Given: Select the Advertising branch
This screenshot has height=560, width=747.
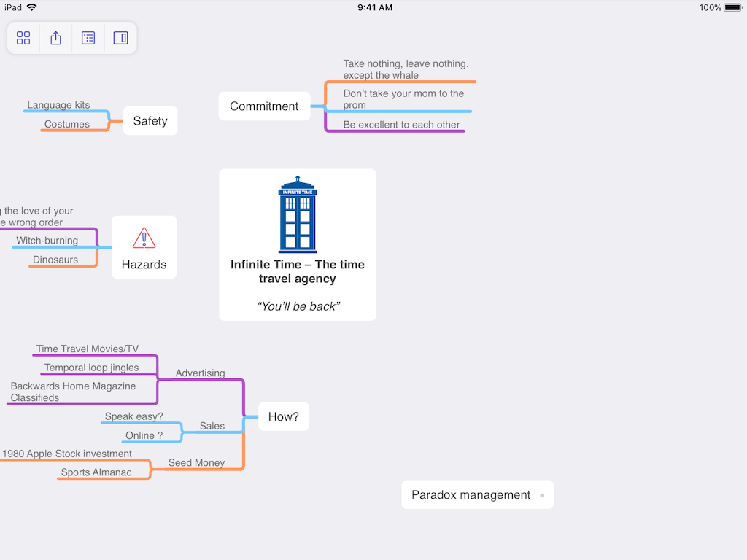Looking at the screenshot, I should click(200, 373).
